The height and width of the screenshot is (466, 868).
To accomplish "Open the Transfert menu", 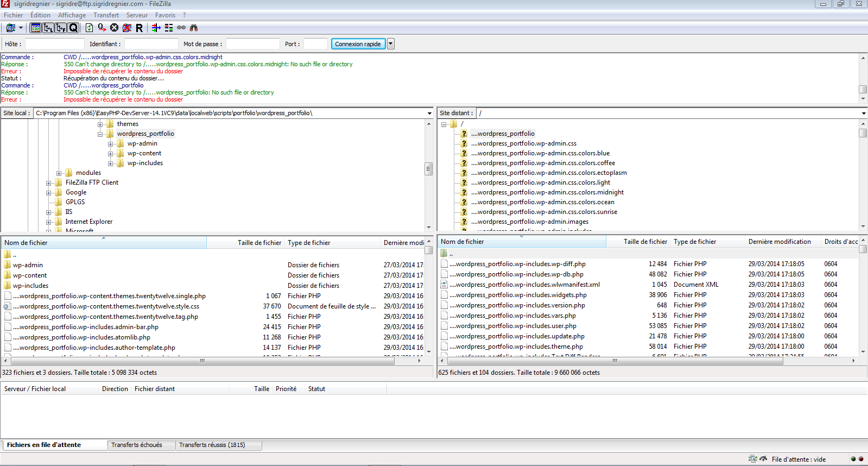I will pyautogui.click(x=106, y=15).
